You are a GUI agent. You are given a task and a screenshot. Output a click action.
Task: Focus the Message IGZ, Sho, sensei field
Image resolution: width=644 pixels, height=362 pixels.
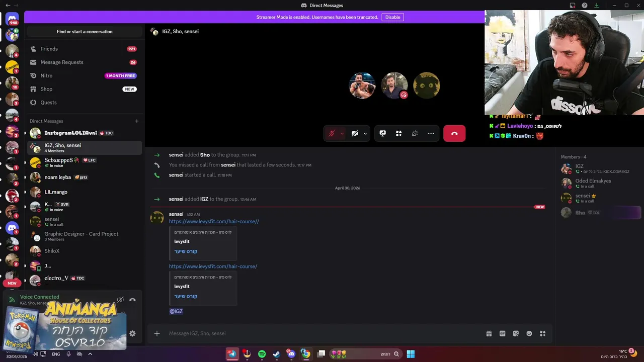(322, 333)
